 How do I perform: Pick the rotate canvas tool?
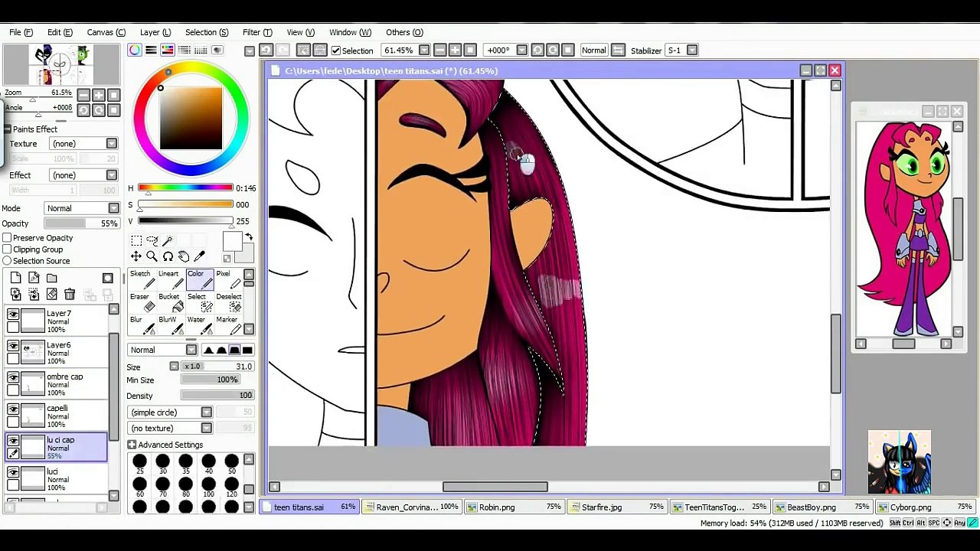point(168,257)
